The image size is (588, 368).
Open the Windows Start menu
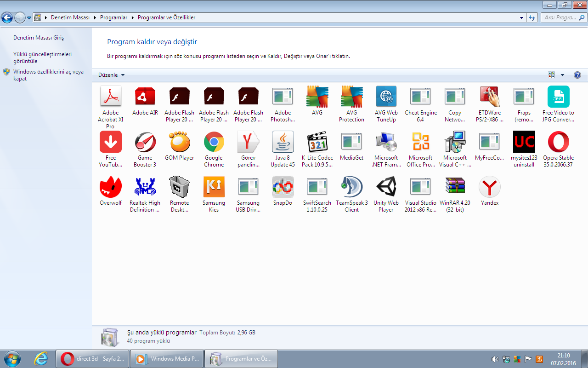12,359
